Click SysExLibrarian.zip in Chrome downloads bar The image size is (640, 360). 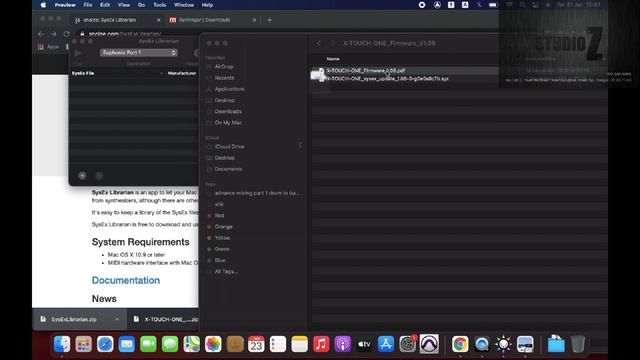[74, 319]
